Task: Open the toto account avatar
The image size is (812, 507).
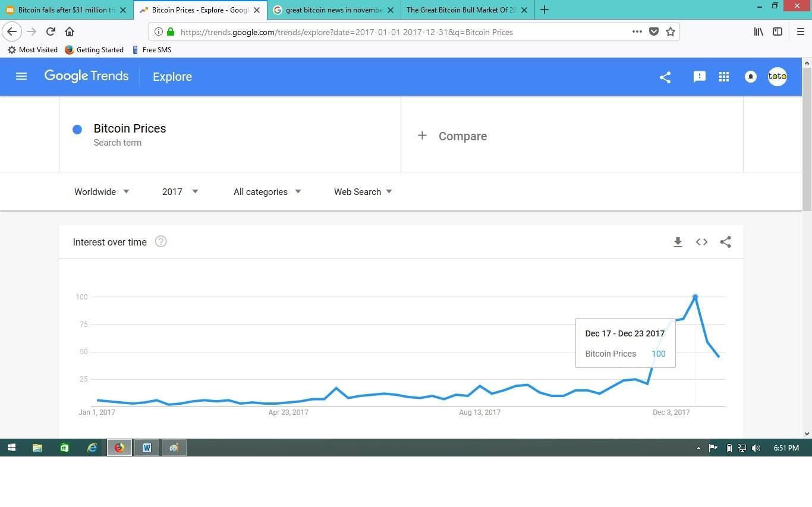Action: [778, 76]
